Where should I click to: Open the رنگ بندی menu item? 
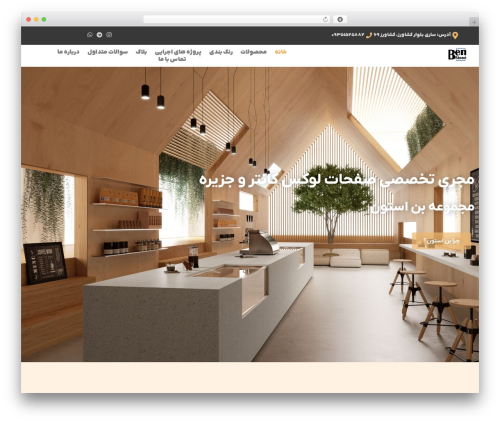point(221,52)
